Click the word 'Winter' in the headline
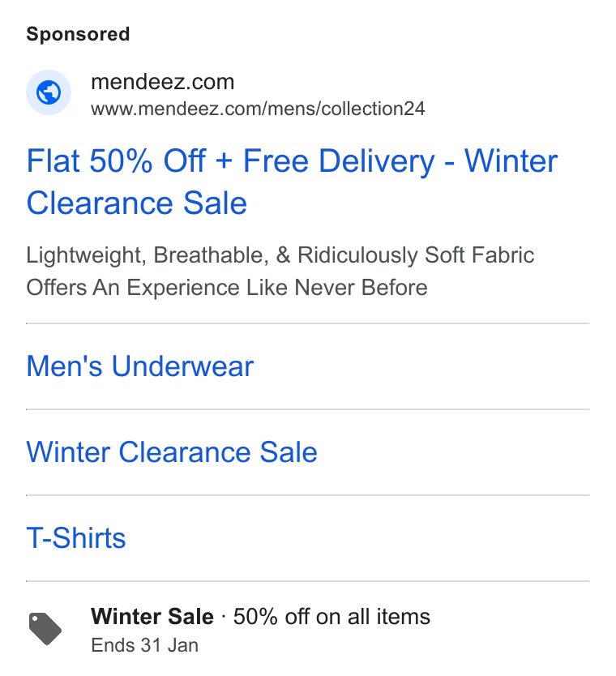 point(511,161)
